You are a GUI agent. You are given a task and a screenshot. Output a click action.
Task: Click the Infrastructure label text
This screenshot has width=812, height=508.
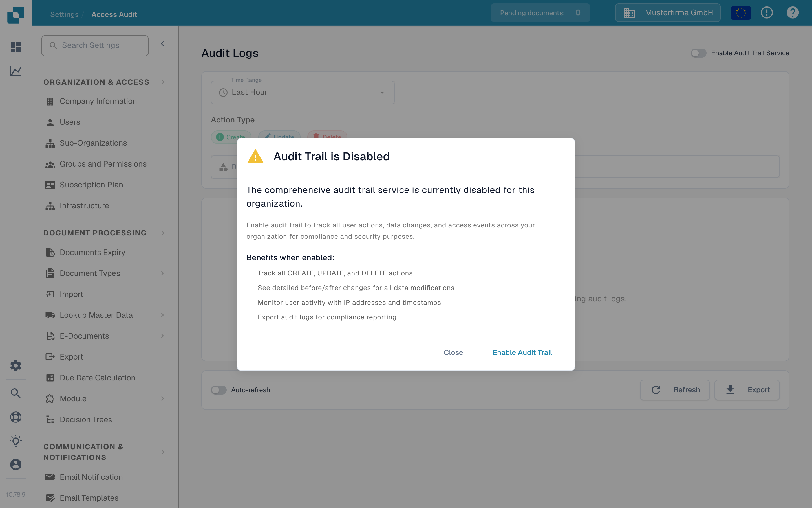click(84, 206)
